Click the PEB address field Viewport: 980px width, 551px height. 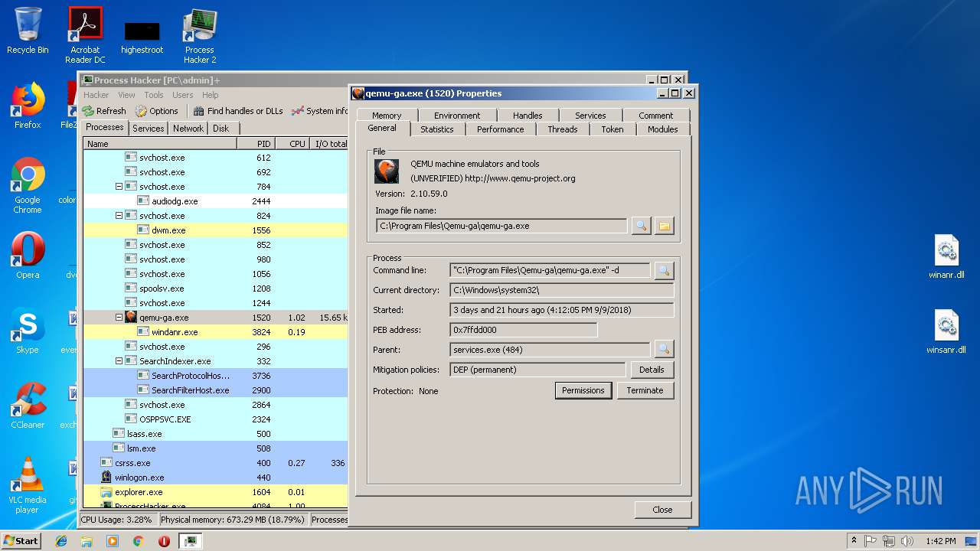click(x=524, y=330)
